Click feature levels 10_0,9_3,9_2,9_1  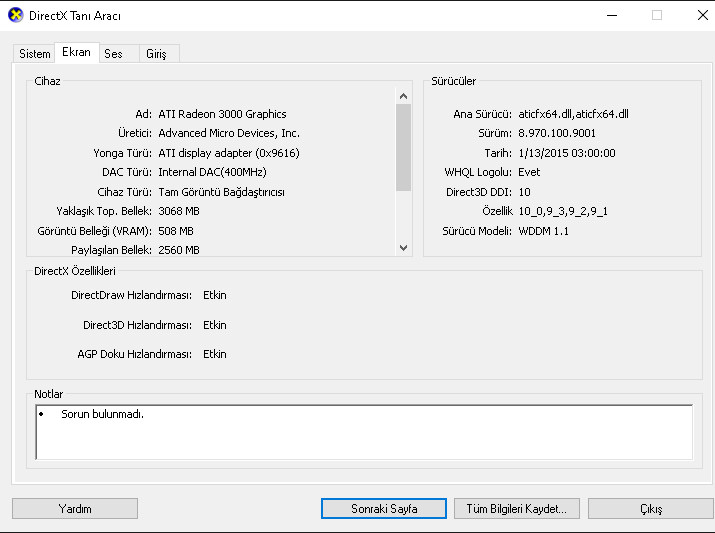563,211
